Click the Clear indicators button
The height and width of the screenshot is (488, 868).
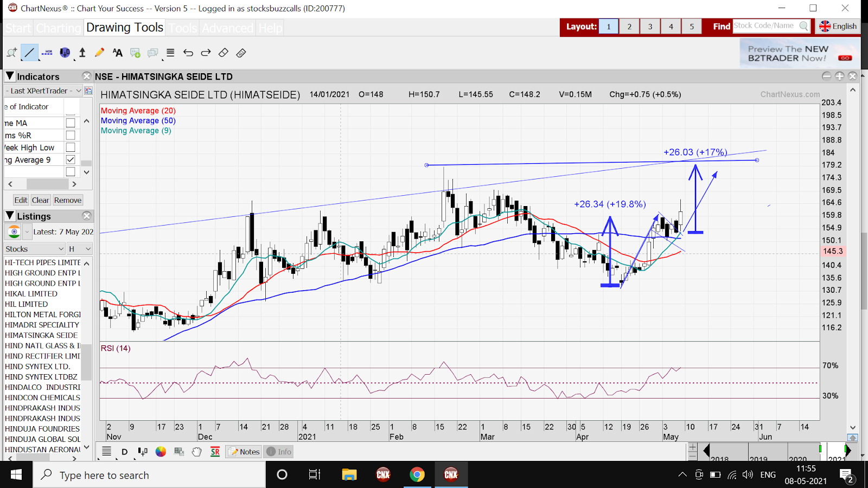pyautogui.click(x=40, y=200)
